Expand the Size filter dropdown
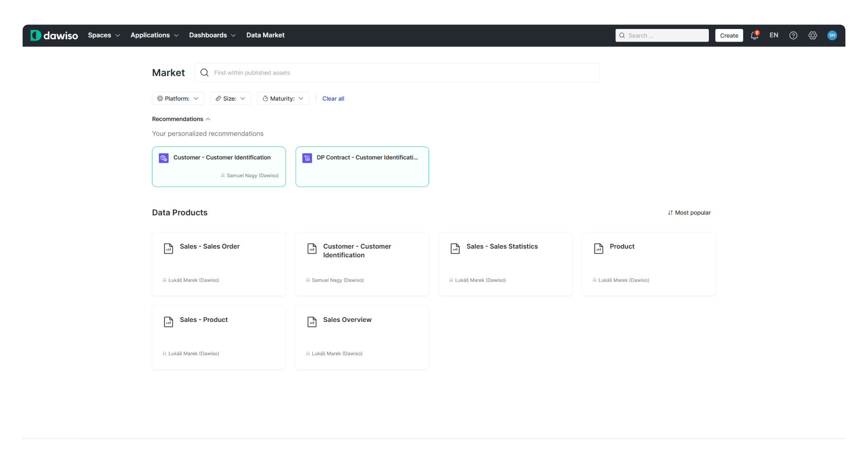Image resolution: width=868 pixels, height=468 pixels. click(230, 99)
